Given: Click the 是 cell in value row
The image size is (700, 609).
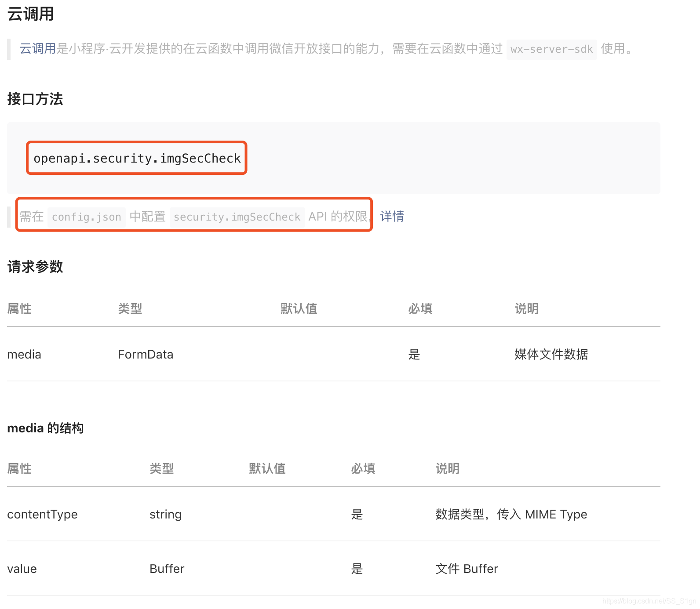Looking at the screenshot, I should point(357,569).
